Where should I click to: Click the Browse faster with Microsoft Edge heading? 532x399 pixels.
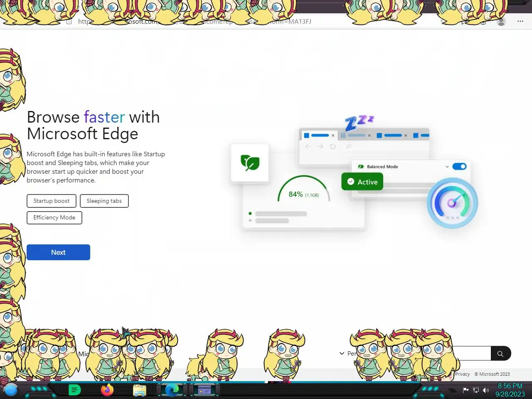tap(93, 126)
